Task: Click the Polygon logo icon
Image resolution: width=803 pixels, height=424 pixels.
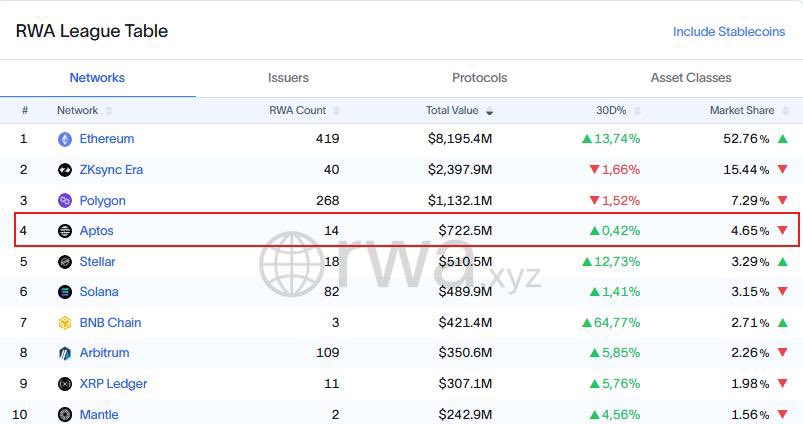Action: coord(65,200)
